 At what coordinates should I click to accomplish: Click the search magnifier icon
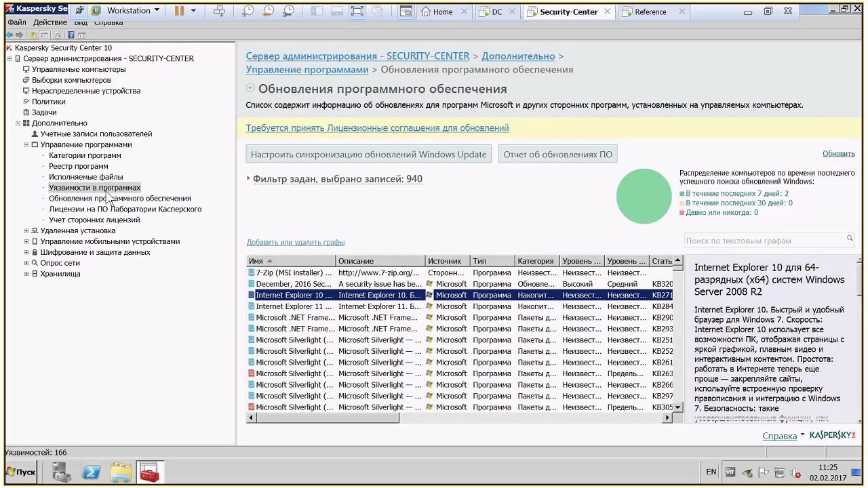(849, 239)
